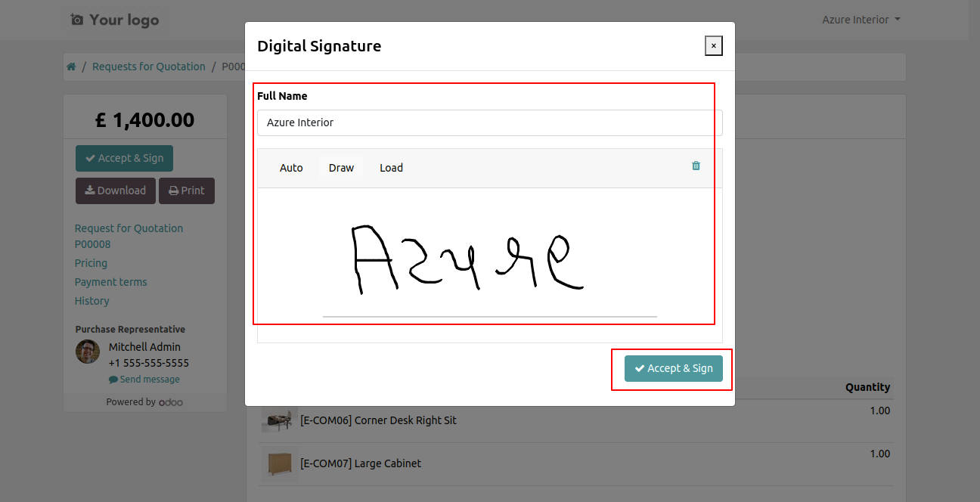Print the quotation
The image size is (980, 502).
click(x=187, y=191)
